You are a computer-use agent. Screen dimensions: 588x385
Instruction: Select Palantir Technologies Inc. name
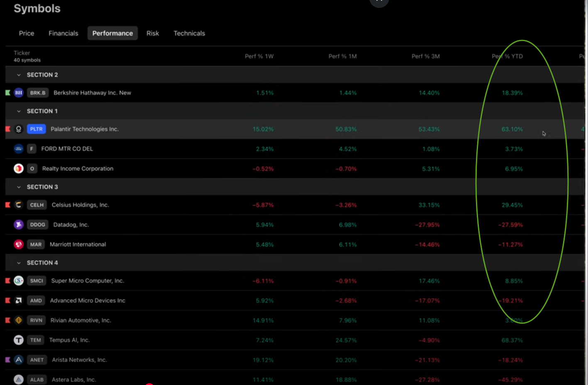(x=85, y=129)
